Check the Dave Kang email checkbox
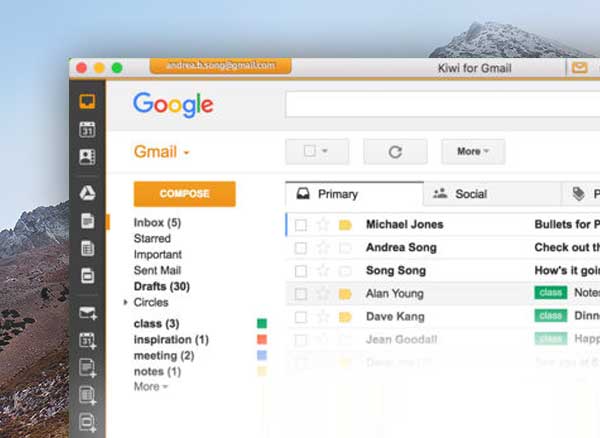This screenshot has width=600, height=438. tap(301, 317)
